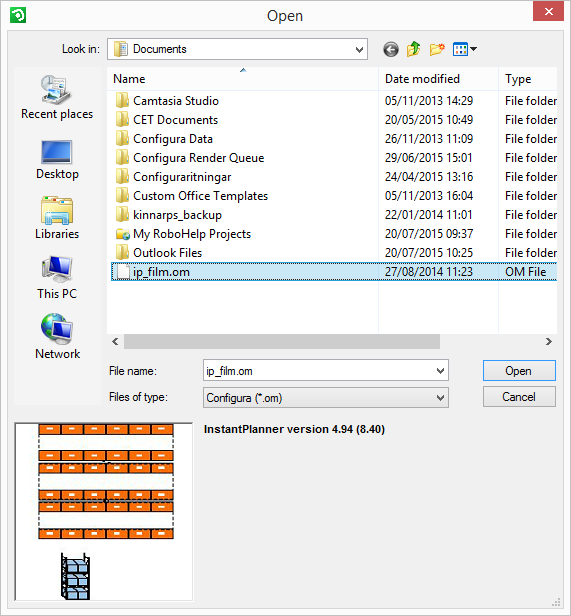The height and width of the screenshot is (616, 571).
Task: Click the Open button
Action: pyautogui.click(x=519, y=370)
